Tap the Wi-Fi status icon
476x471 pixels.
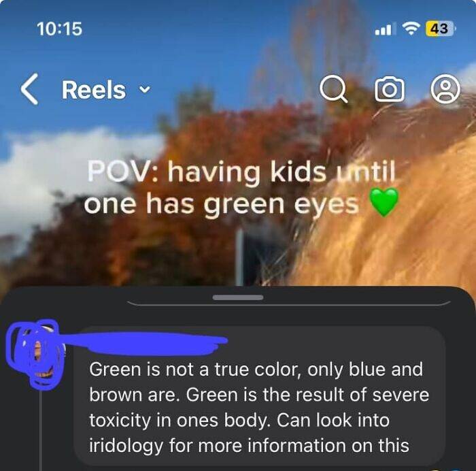pos(411,29)
